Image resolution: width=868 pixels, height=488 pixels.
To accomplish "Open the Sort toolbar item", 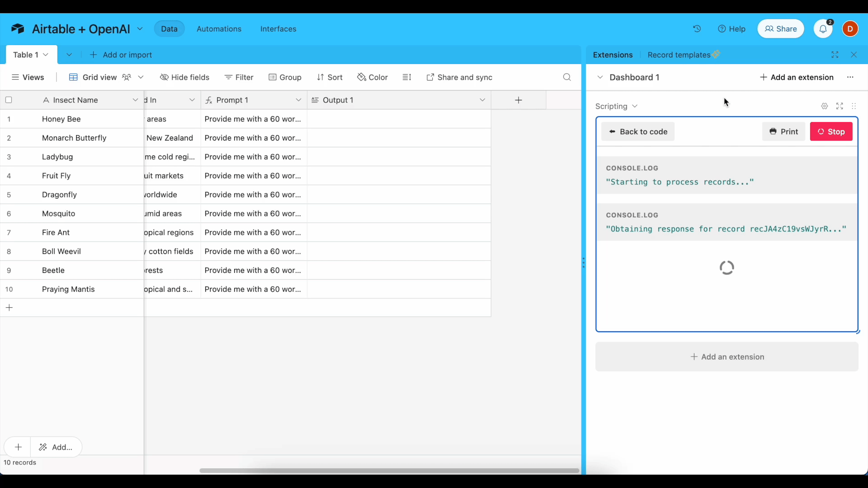I will coord(330,77).
